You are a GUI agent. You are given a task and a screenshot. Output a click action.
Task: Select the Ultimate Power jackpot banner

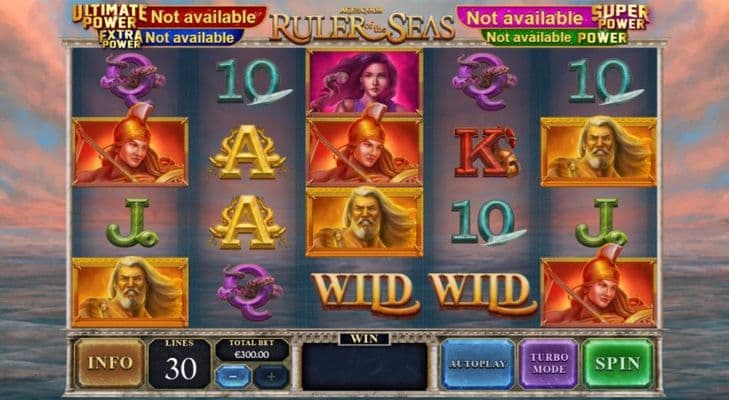point(170,17)
